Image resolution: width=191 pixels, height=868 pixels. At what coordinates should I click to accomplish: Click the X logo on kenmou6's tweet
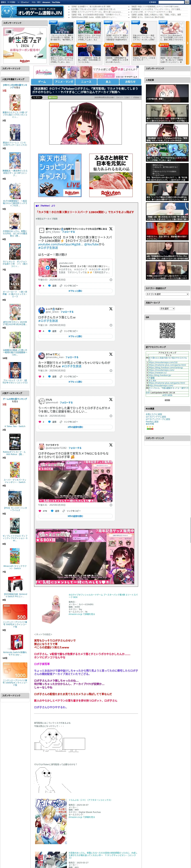pyautogui.click(x=111, y=399)
